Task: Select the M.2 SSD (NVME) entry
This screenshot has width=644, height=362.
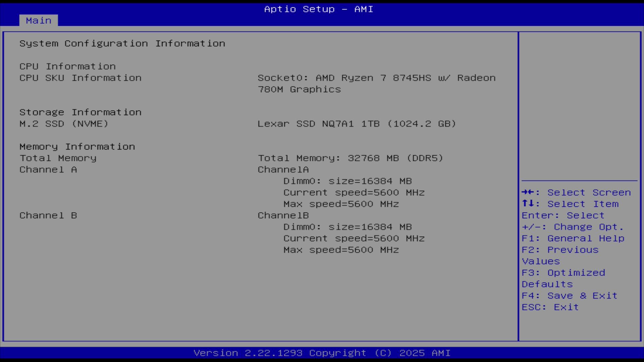Action: point(64,124)
